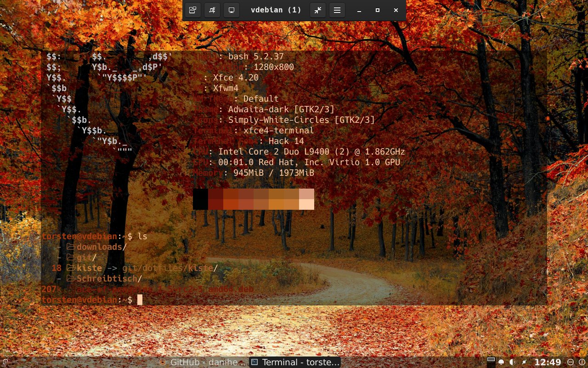Image resolution: width=588 pixels, height=368 pixels.
Task: Click the music note icon in VM toolbar
Action: tap(212, 10)
